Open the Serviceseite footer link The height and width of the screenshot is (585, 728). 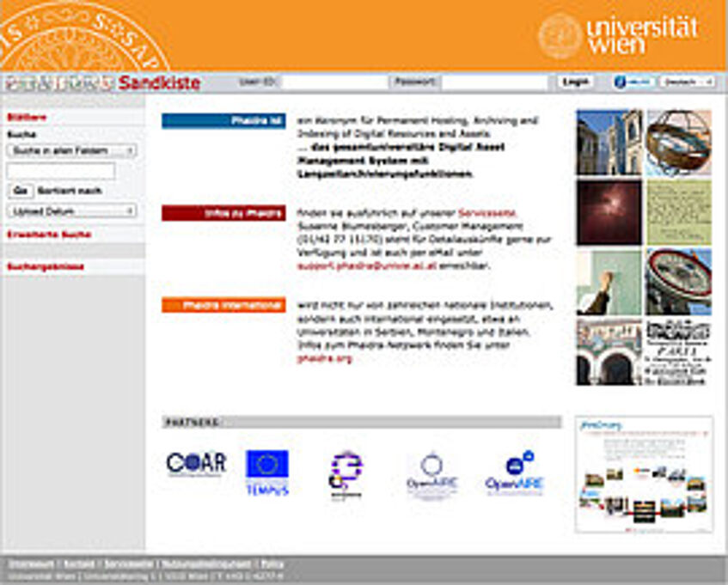[129, 564]
